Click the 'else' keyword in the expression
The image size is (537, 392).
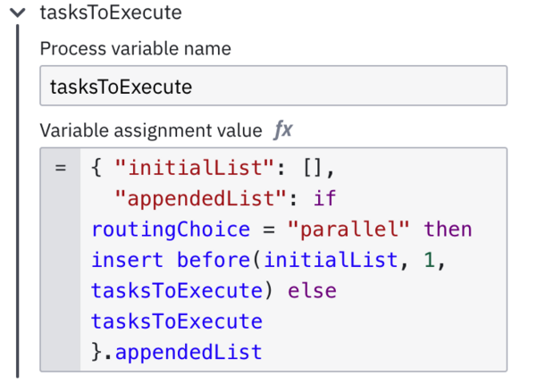312,291
